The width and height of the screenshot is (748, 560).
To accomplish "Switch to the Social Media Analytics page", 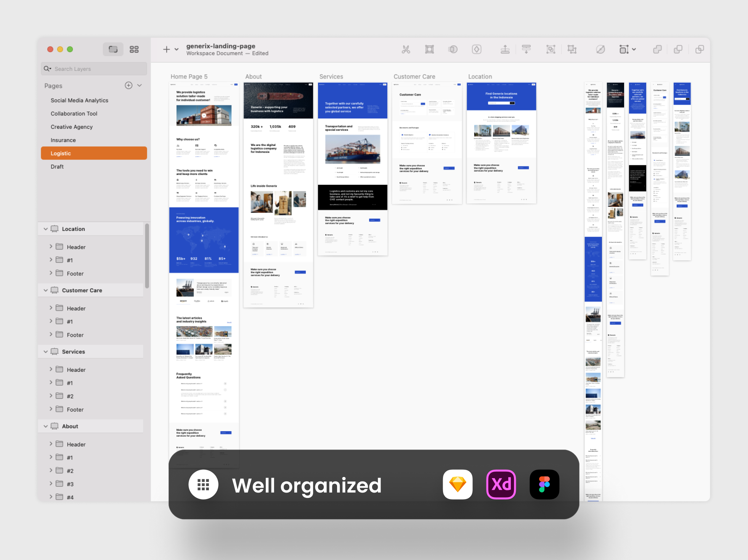I will point(79,100).
